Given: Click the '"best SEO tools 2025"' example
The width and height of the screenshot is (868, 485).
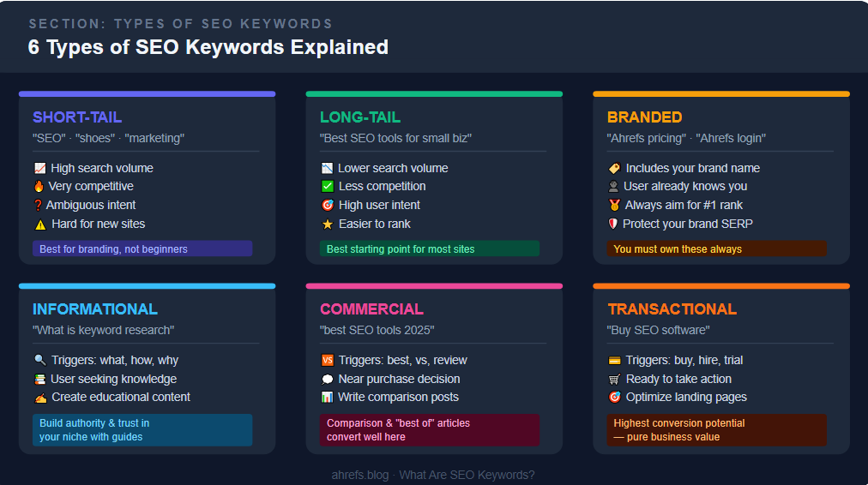Looking at the screenshot, I should (377, 330).
